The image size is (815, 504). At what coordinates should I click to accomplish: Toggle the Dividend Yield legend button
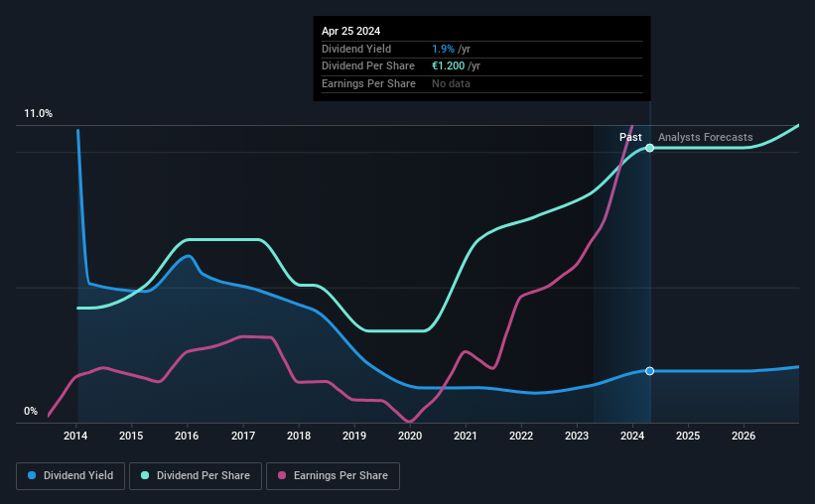(x=70, y=476)
